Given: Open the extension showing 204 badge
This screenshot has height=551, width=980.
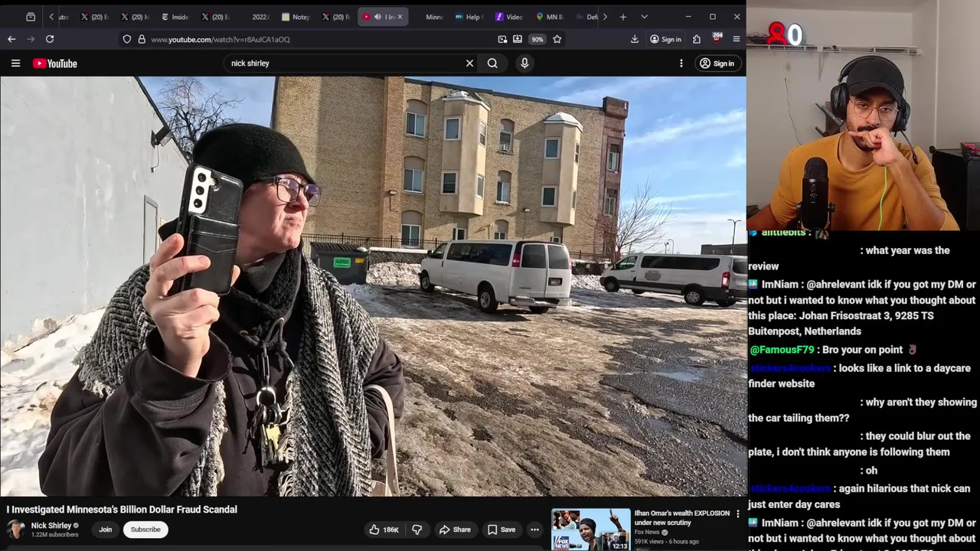Looking at the screenshot, I should click(x=717, y=38).
